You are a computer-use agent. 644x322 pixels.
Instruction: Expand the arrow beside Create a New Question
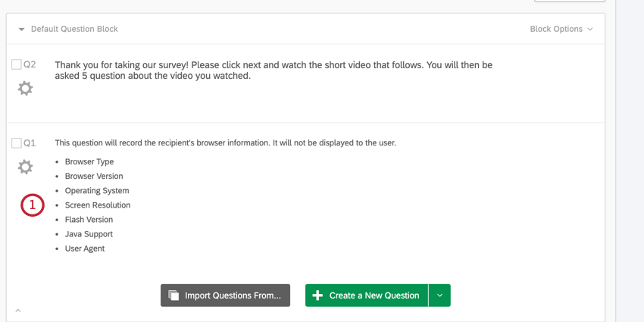pyautogui.click(x=439, y=295)
